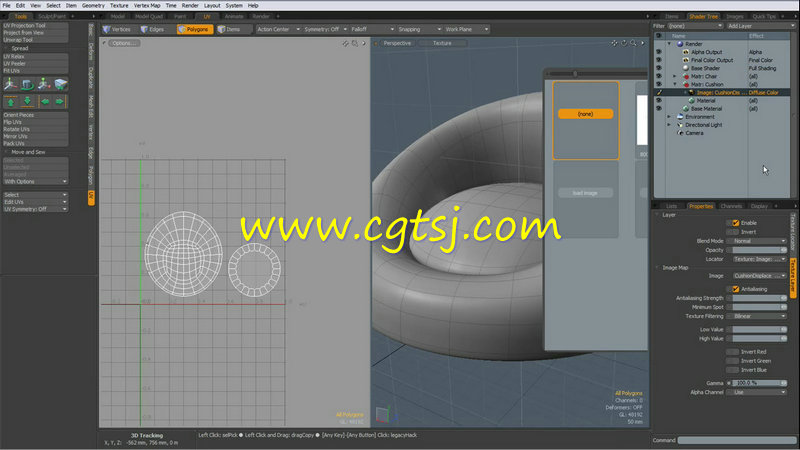Check the Invert Red checkbox

coord(735,352)
